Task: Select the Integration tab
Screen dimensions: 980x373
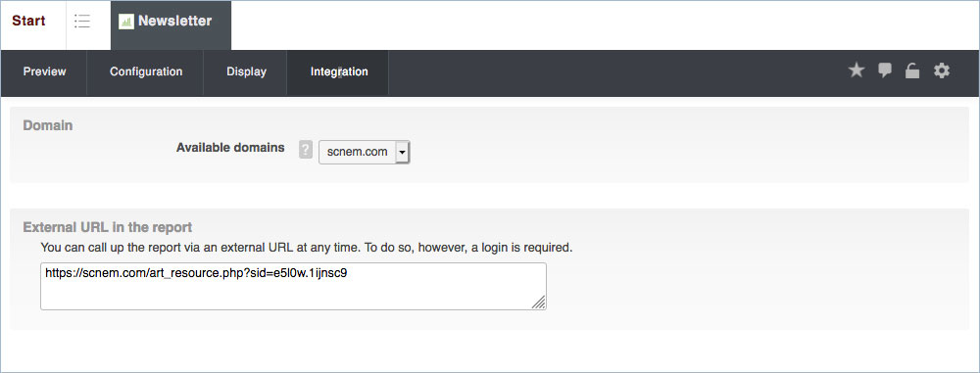Action: 339,71
